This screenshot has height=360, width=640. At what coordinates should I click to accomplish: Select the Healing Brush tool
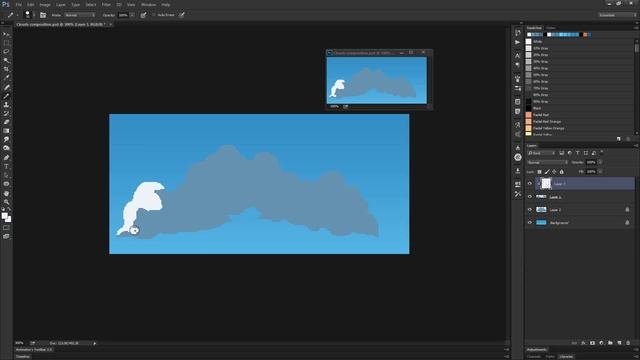tap(6, 87)
